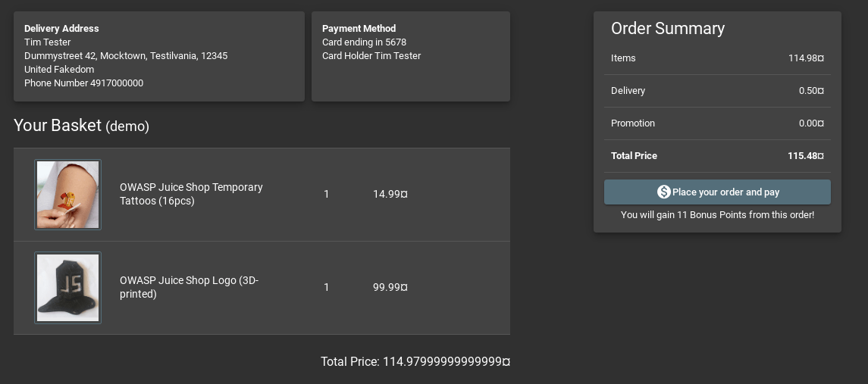Click the basket Total Price 114.97999 text

pos(415,362)
